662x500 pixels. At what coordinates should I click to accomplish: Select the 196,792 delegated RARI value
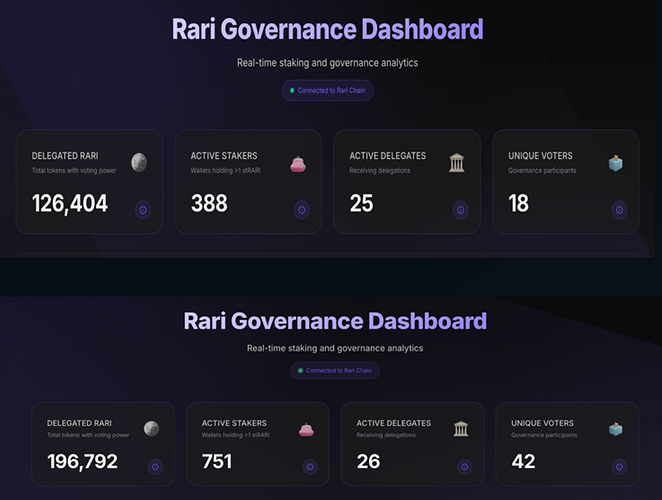[82, 462]
